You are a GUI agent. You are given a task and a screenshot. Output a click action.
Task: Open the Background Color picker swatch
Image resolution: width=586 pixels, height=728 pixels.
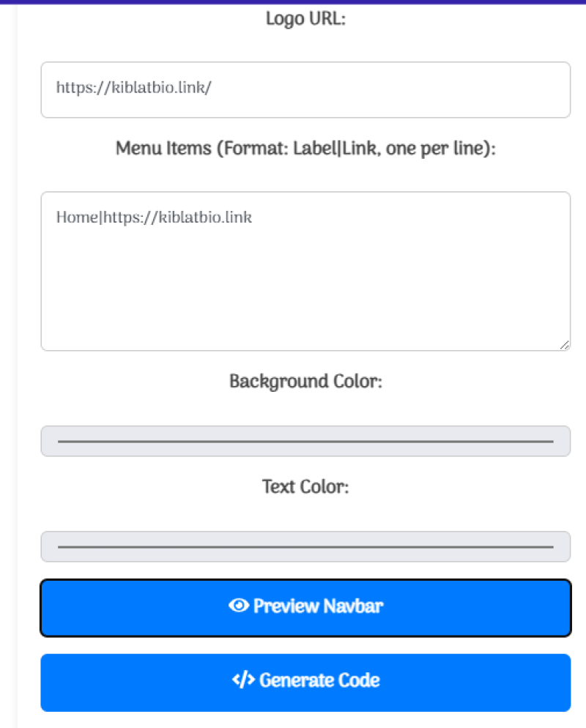coord(305,441)
